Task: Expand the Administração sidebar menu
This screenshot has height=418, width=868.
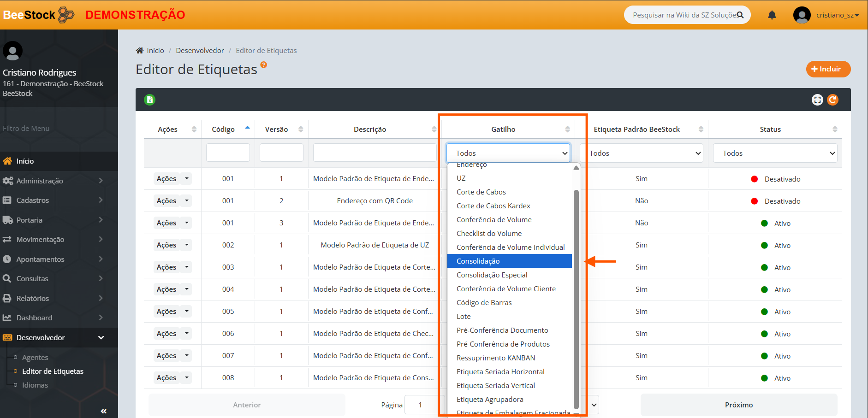Action: [54, 181]
